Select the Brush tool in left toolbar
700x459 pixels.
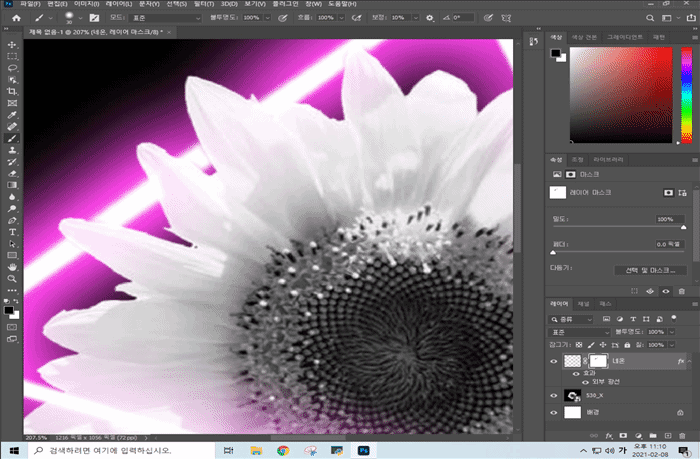12,138
